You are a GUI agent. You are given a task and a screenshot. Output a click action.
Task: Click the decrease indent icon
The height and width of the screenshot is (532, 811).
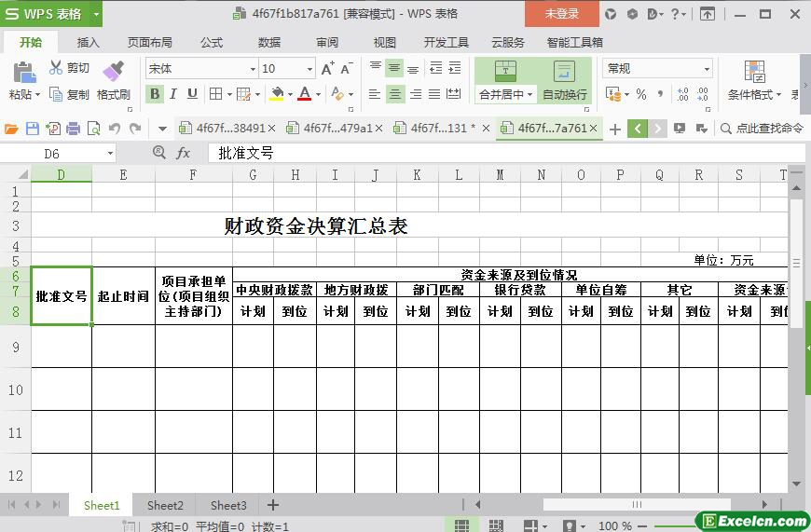coord(436,68)
